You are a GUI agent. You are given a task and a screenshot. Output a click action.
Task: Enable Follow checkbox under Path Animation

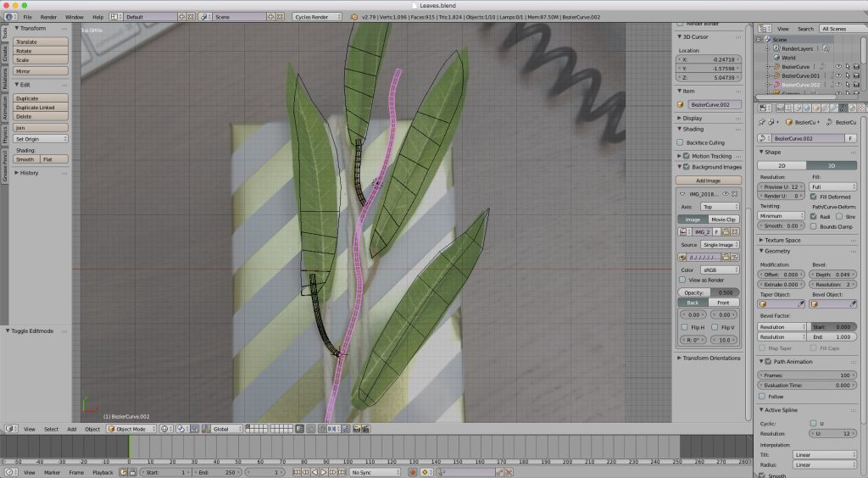point(762,397)
